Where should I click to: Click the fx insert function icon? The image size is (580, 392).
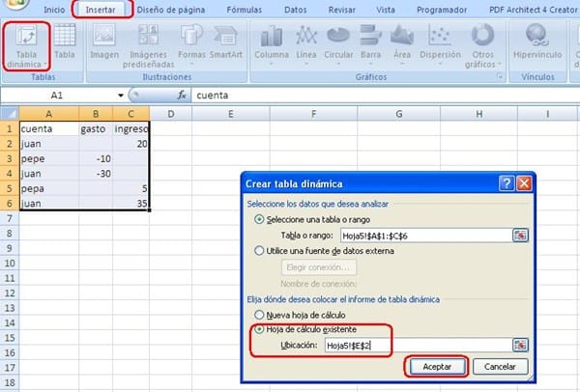182,95
